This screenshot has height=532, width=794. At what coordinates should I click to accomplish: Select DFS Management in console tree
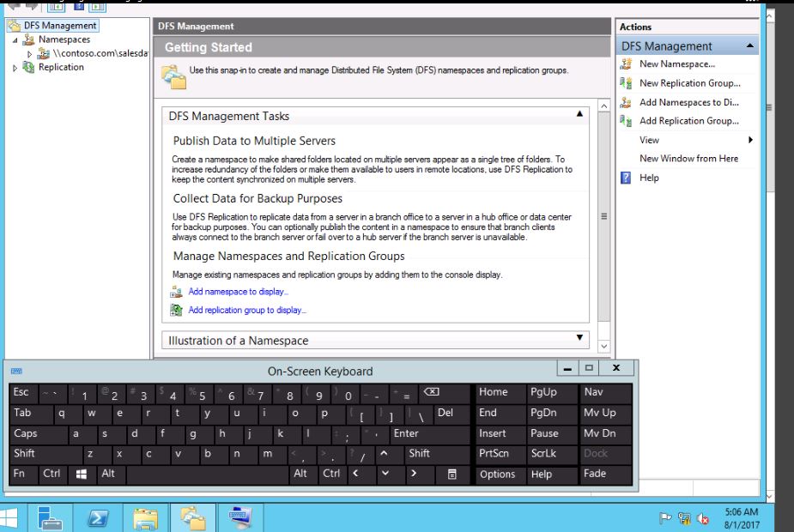pos(60,25)
